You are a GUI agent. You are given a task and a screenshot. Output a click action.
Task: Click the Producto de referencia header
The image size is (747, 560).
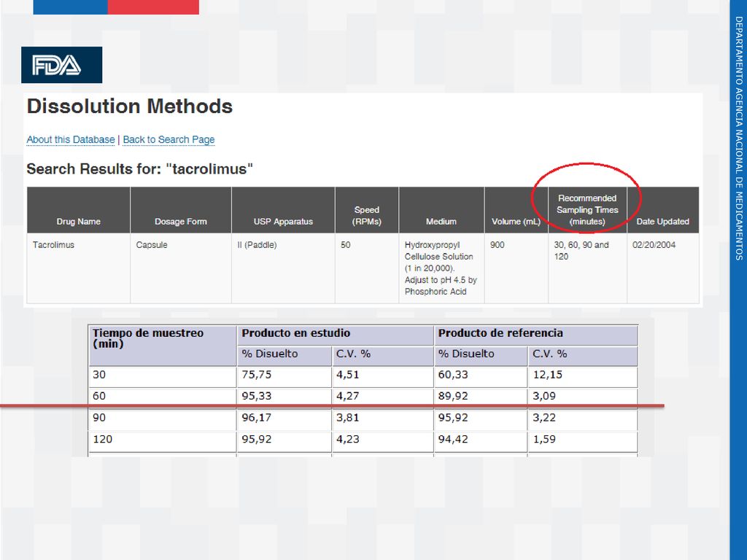535,335
